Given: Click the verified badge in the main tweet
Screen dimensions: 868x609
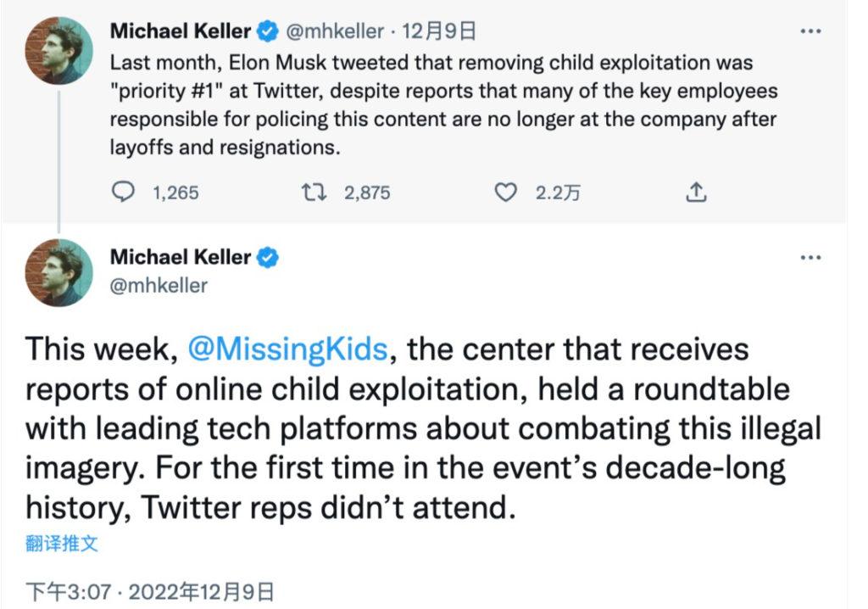Looking at the screenshot, I should [x=267, y=258].
